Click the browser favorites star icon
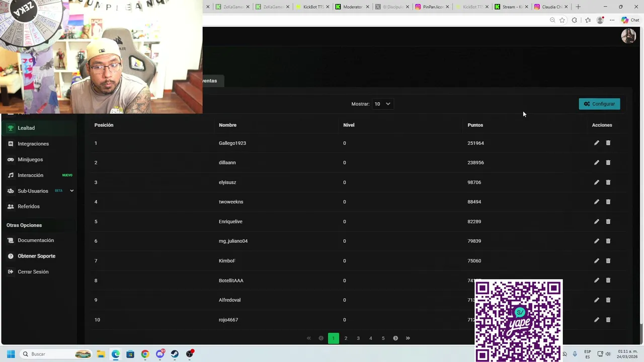The image size is (644, 362). point(562,20)
